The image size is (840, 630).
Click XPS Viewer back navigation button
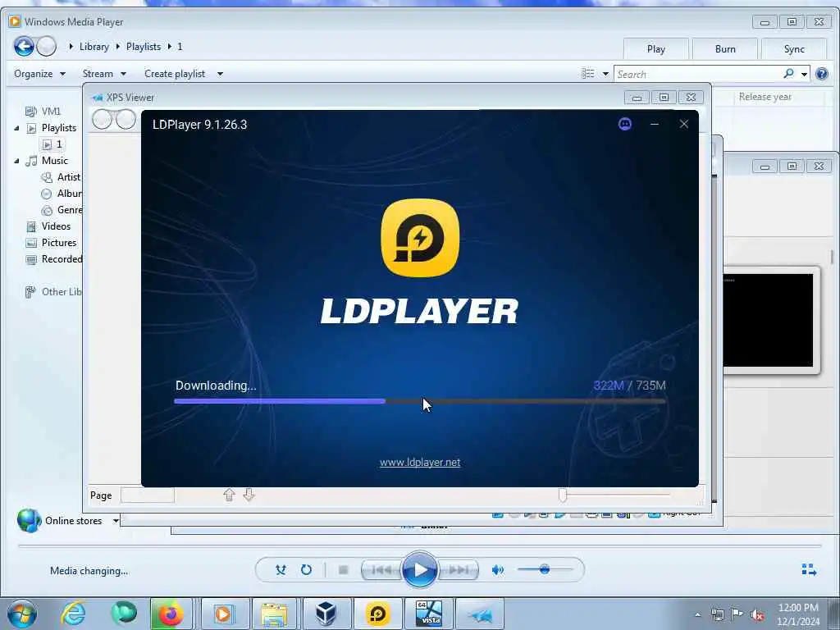point(102,120)
